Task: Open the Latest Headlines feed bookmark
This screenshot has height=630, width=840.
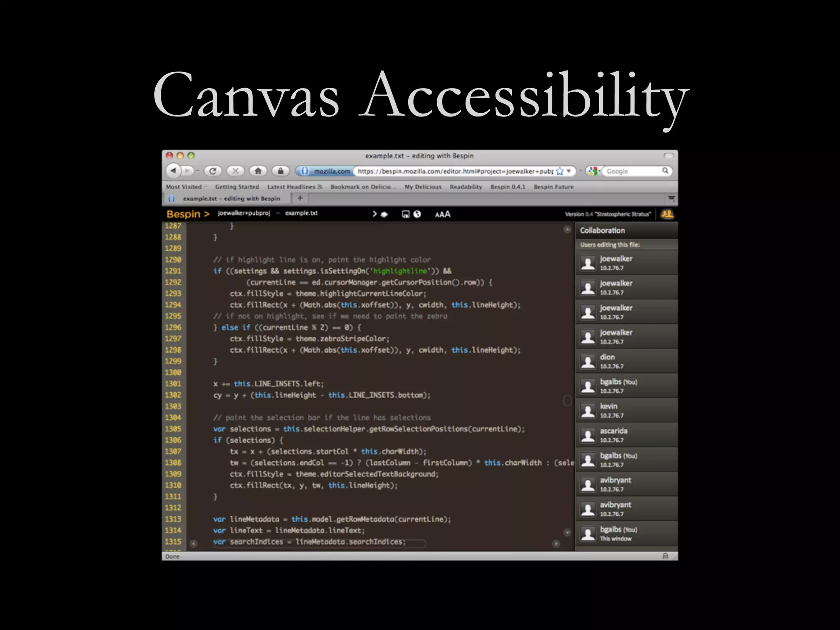Action: tap(294, 187)
